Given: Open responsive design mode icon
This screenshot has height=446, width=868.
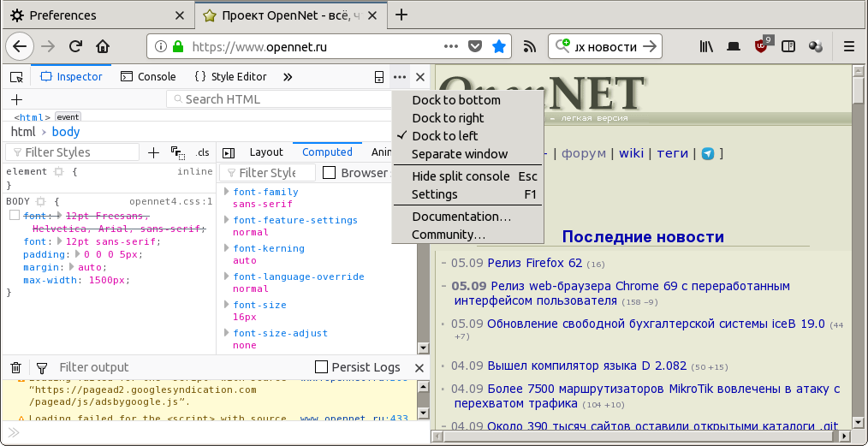Looking at the screenshot, I should [379, 77].
